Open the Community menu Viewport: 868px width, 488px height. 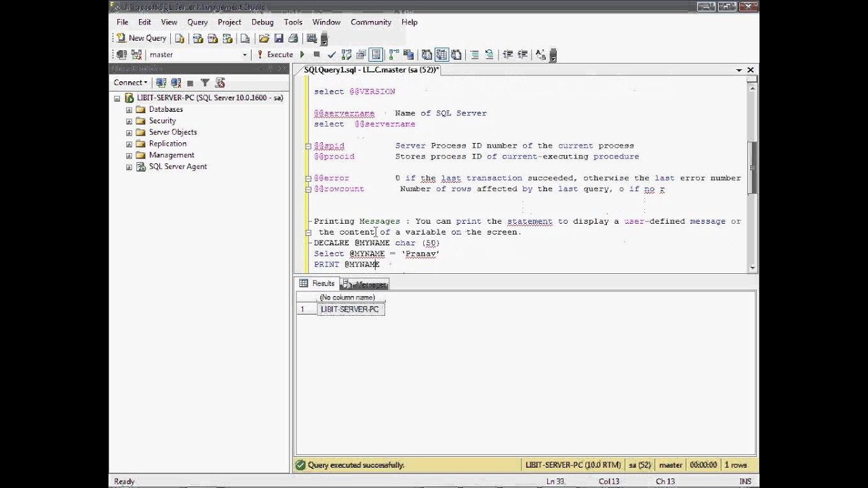coord(371,22)
